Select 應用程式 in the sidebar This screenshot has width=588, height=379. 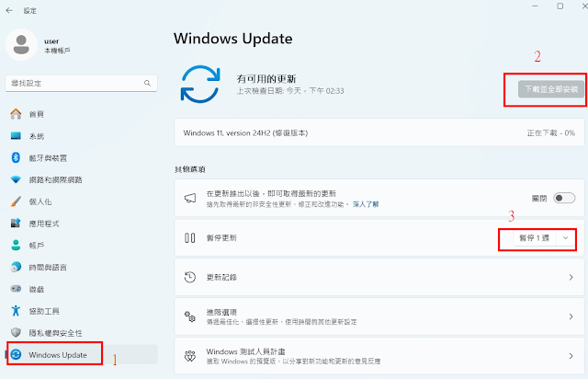click(82, 224)
